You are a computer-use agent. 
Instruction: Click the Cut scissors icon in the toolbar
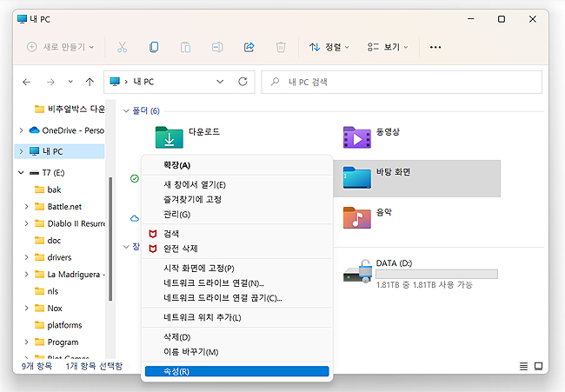pos(123,47)
